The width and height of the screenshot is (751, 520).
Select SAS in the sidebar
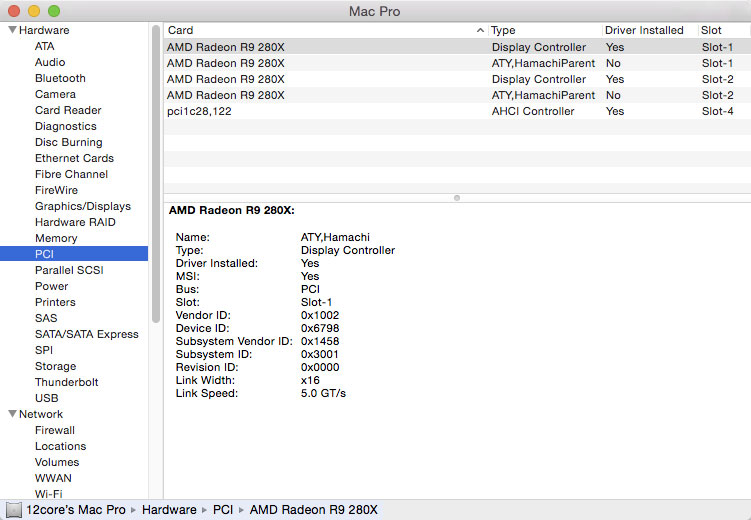click(x=46, y=318)
